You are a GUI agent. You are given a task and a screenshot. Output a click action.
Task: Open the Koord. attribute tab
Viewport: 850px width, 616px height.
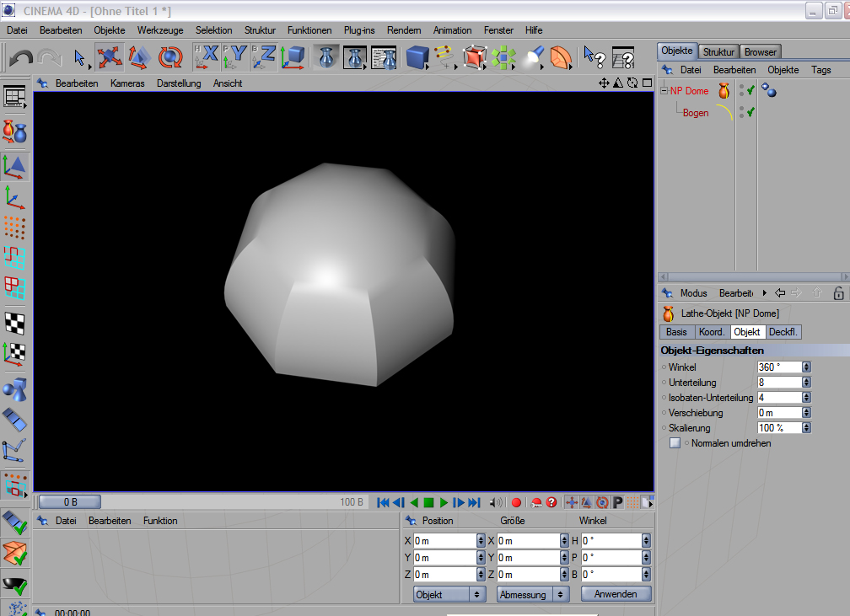[x=711, y=332]
